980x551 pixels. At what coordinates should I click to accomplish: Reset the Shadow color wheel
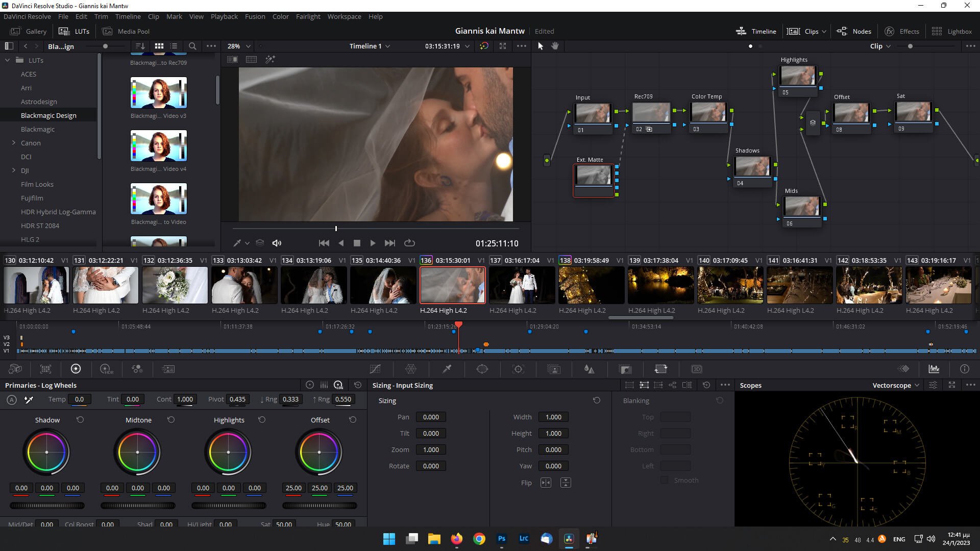tap(80, 419)
